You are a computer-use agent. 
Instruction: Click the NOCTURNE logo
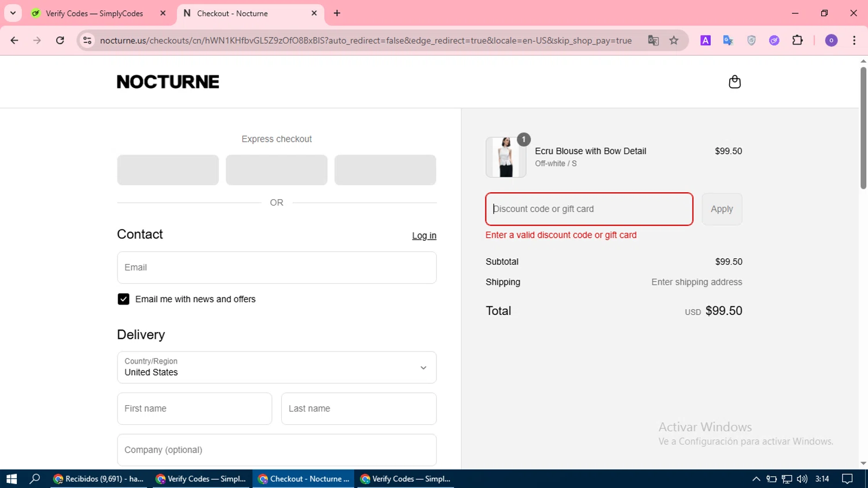(x=168, y=82)
